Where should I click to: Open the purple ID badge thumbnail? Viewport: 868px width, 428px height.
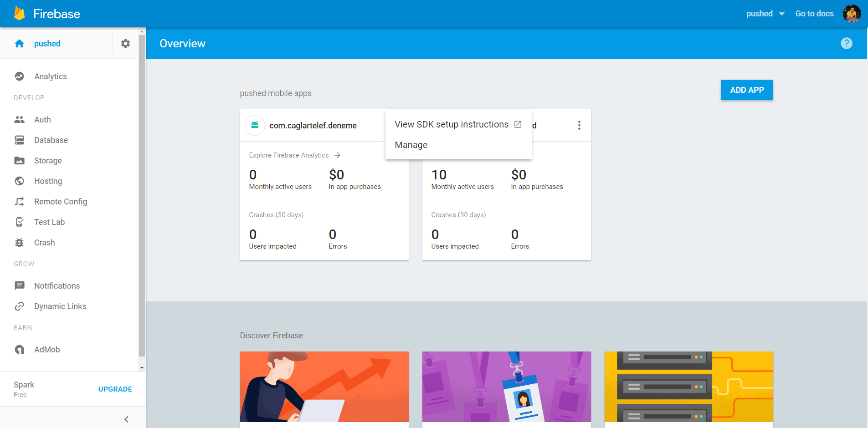[x=507, y=387]
